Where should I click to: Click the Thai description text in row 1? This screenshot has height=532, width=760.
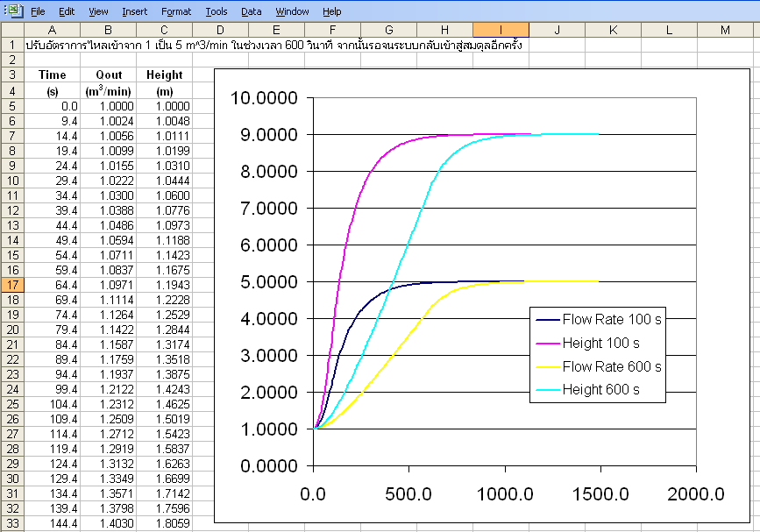tap(273, 45)
